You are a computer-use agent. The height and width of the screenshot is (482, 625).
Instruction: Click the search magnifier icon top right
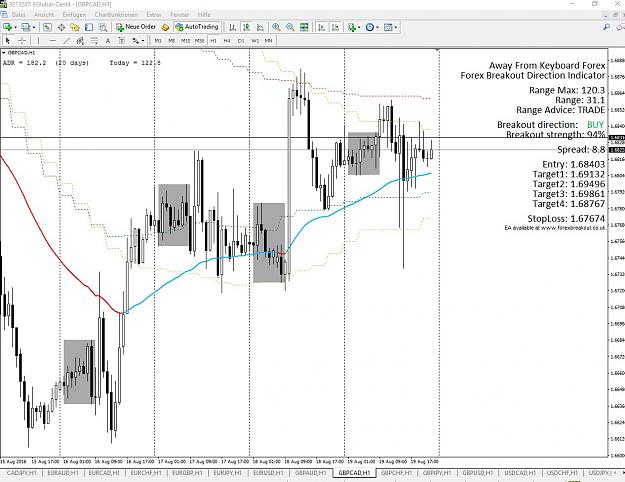pos(606,27)
